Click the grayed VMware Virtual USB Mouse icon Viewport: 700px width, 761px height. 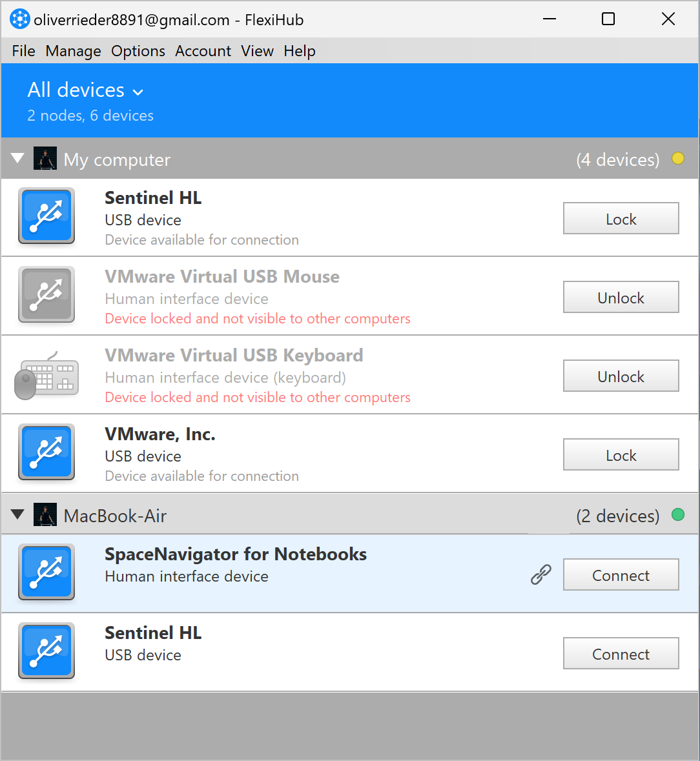[x=46, y=295]
